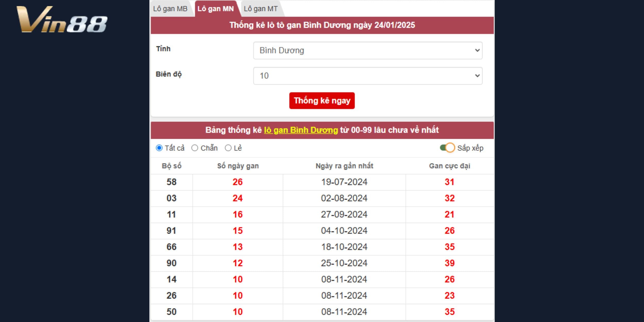
Task: Open the Lô gan MT tab
Action: click(x=261, y=9)
